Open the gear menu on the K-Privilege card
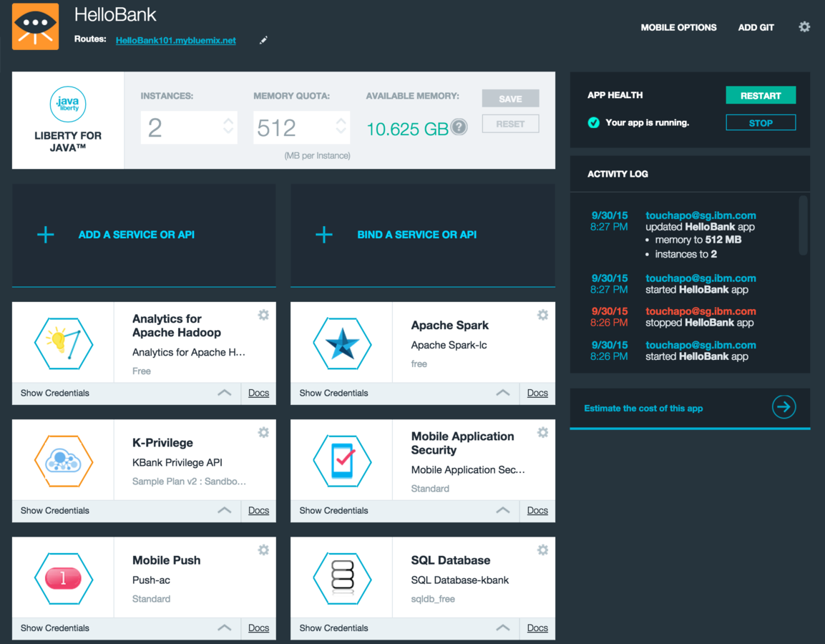This screenshot has width=825, height=644. [263, 432]
